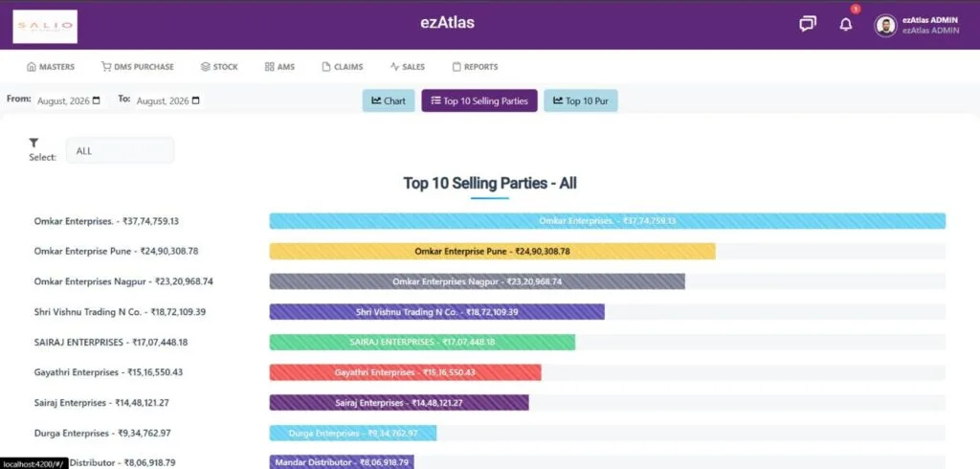Click the filter funnel icon
980x469 pixels.
pyautogui.click(x=33, y=143)
